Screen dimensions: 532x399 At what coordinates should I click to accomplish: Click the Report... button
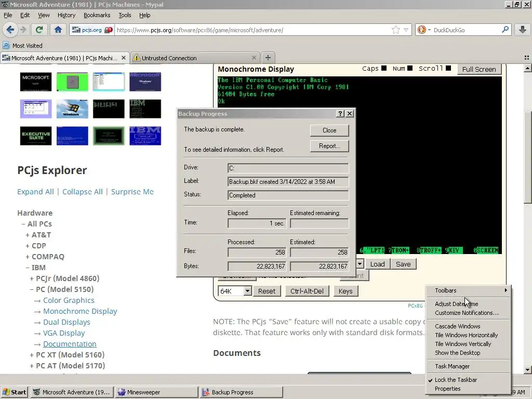click(329, 146)
